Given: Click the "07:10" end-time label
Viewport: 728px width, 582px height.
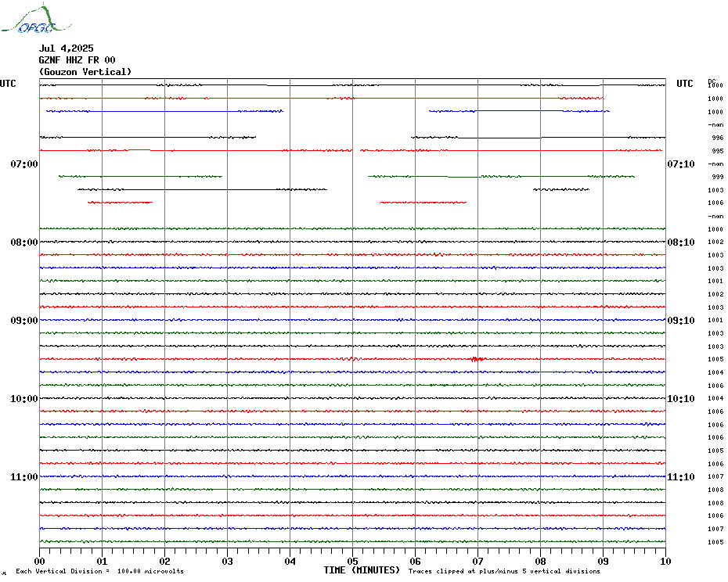Looking at the screenshot, I should [x=681, y=163].
